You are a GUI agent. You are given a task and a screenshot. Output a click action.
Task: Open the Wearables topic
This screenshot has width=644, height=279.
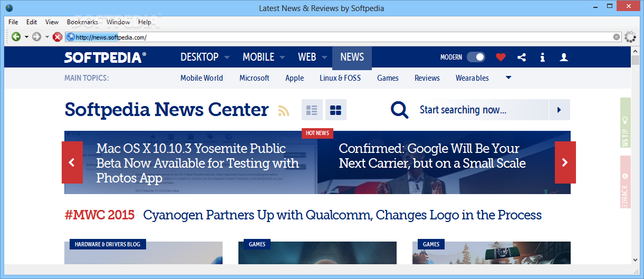[472, 78]
